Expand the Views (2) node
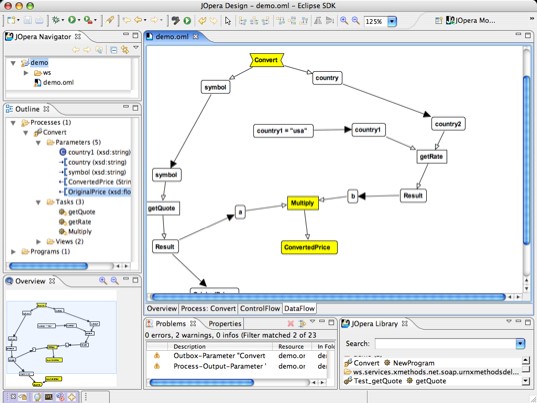This screenshot has width=537, height=403. click(38, 242)
